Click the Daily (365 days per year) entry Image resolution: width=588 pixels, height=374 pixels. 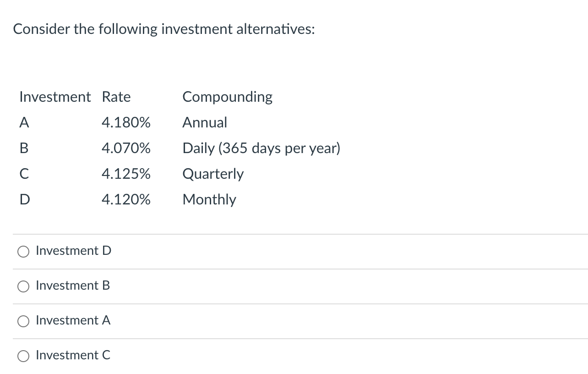261,148
